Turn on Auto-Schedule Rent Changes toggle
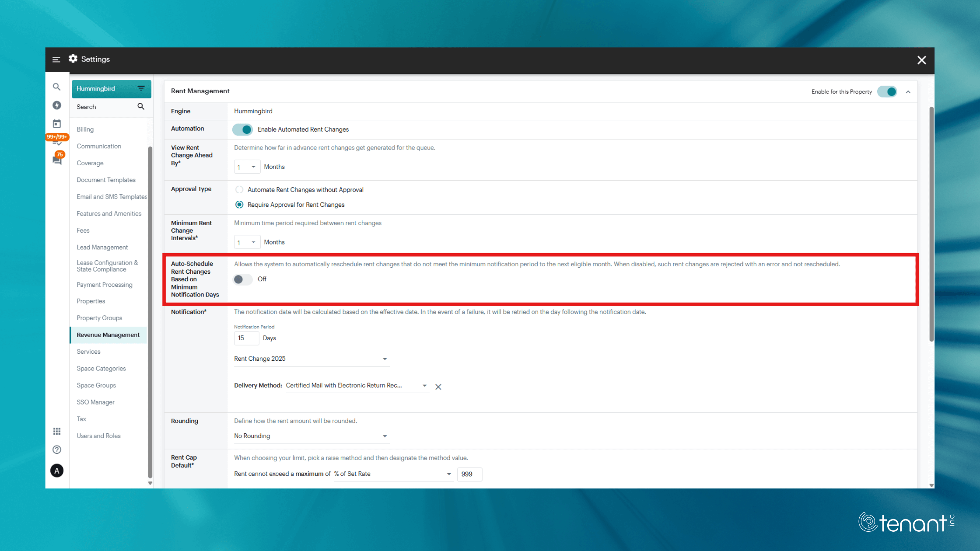980x551 pixels. 243,279
